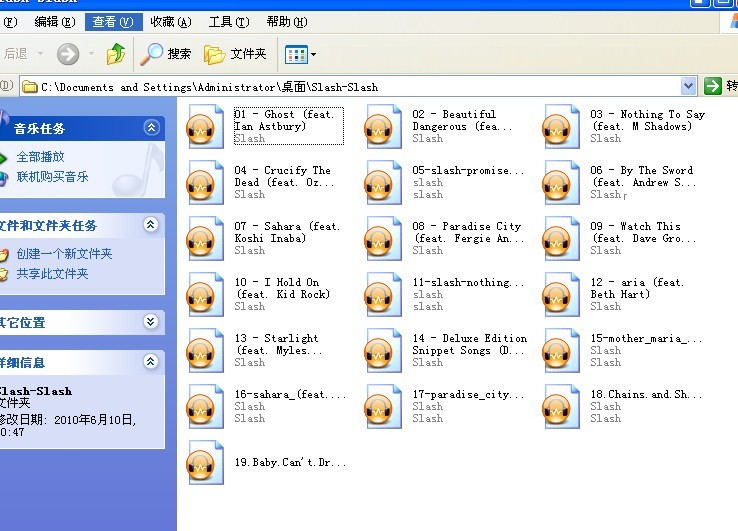Screen dimensions: 738x531
Task: Click 创建一个新文件夹 link
Action: click(64, 254)
